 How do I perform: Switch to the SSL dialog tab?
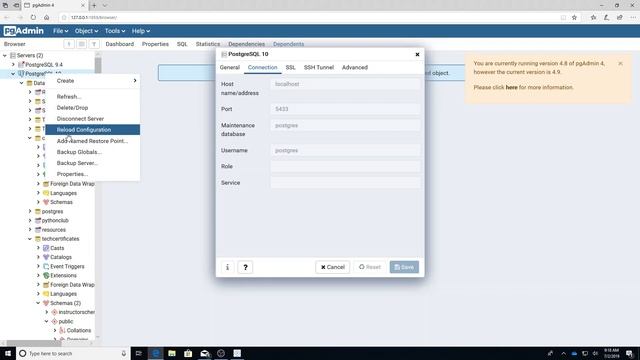[x=290, y=67]
